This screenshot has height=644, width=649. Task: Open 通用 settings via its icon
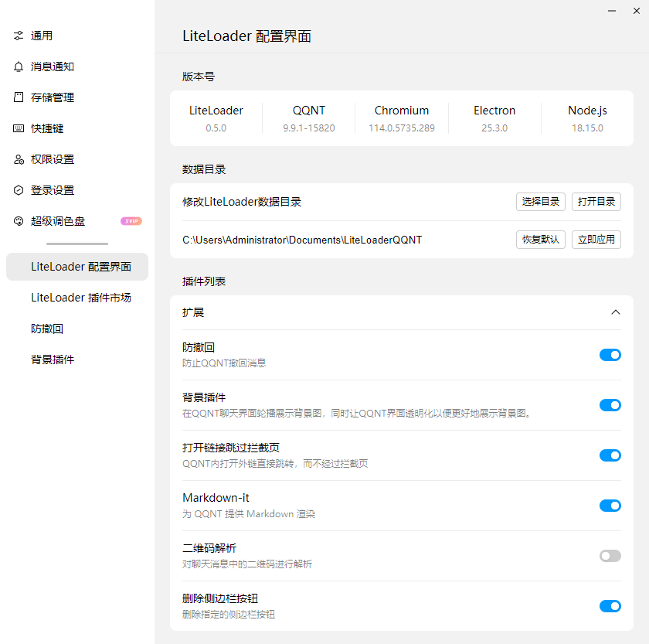19,35
